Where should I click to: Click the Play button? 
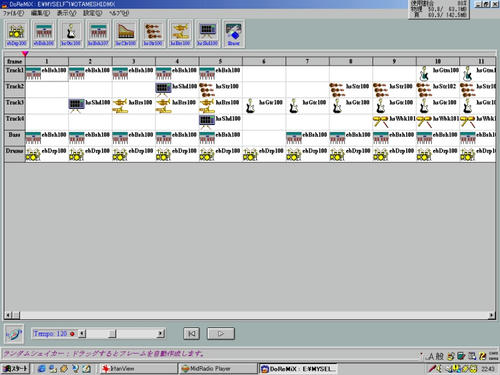pyautogui.click(x=221, y=333)
